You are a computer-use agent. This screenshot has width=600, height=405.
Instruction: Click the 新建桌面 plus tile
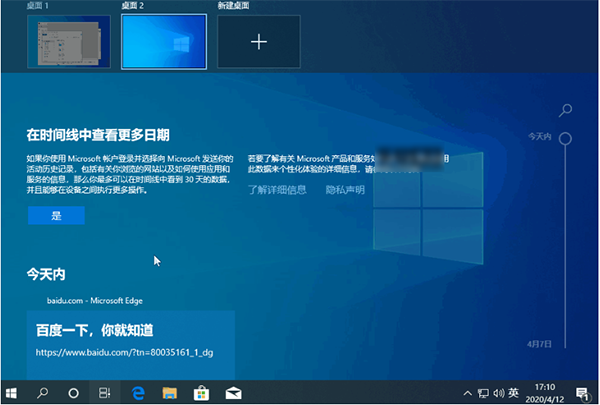coord(259,42)
